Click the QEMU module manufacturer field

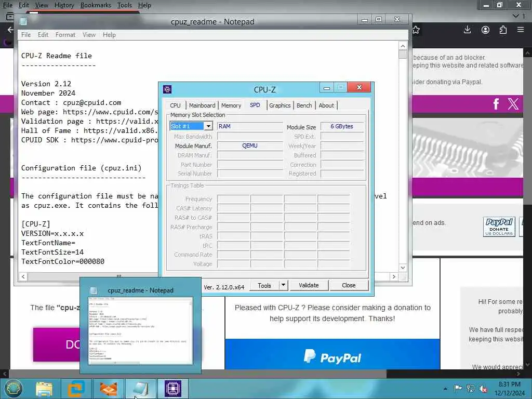pyautogui.click(x=250, y=145)
